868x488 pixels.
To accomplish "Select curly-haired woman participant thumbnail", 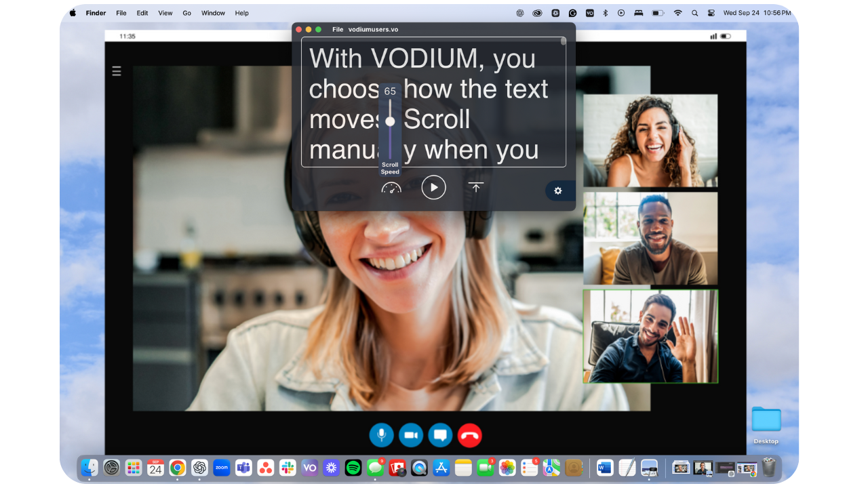I will click(x=650, y=140).
